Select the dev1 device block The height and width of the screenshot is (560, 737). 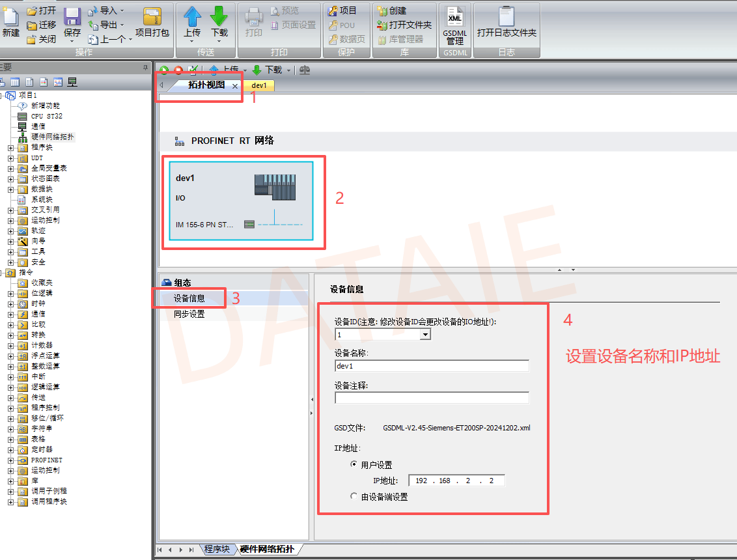click(x=241, y=201)
